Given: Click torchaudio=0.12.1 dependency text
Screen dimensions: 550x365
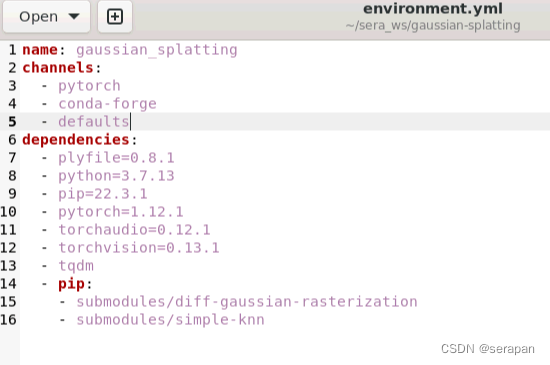Looking at the screenshot, I should click(x=134, y=230).
